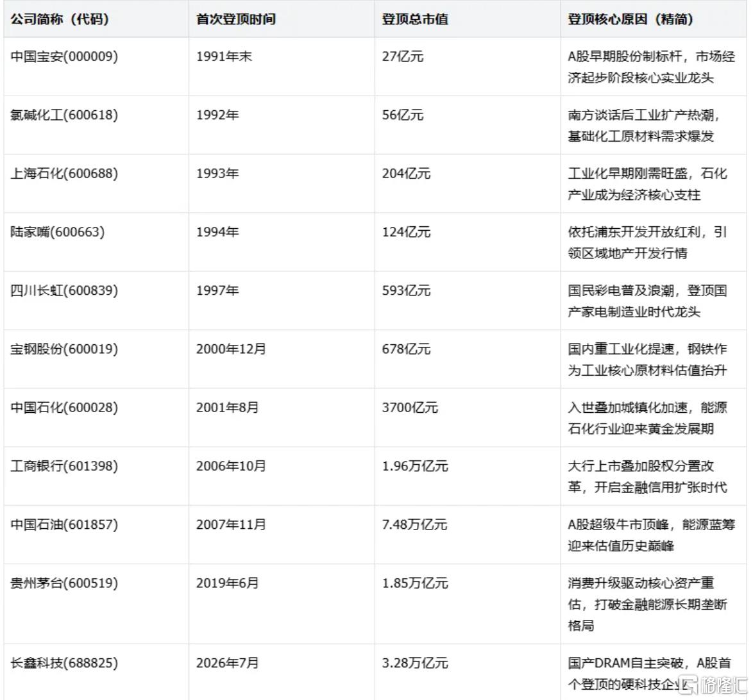Click the 1.85万亿元 market value
The image size is (753, 700).
pyautogui.click(x=415, y=584)
